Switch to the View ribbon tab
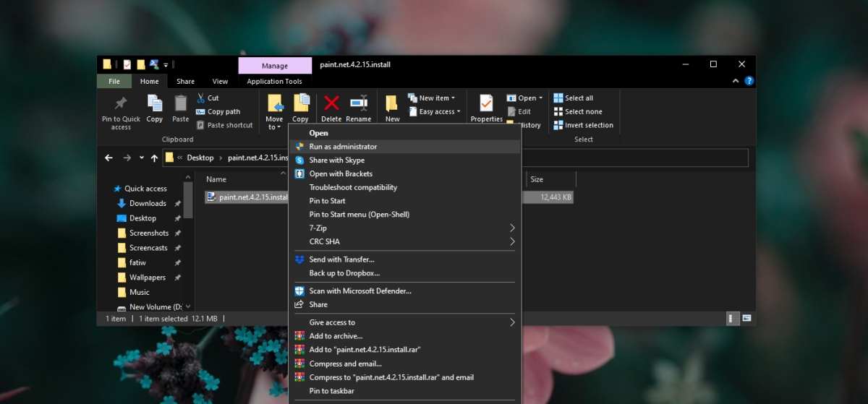 pos(220,82)
